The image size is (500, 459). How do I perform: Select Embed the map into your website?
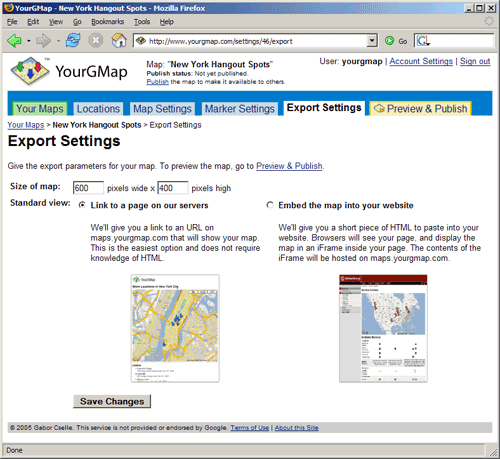point(270,205)
